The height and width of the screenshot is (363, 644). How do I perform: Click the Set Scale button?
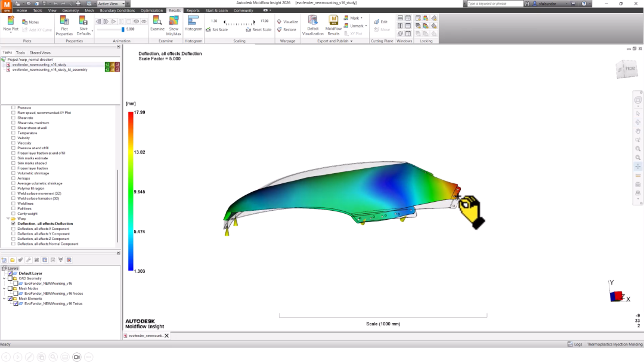pos(216,30)
